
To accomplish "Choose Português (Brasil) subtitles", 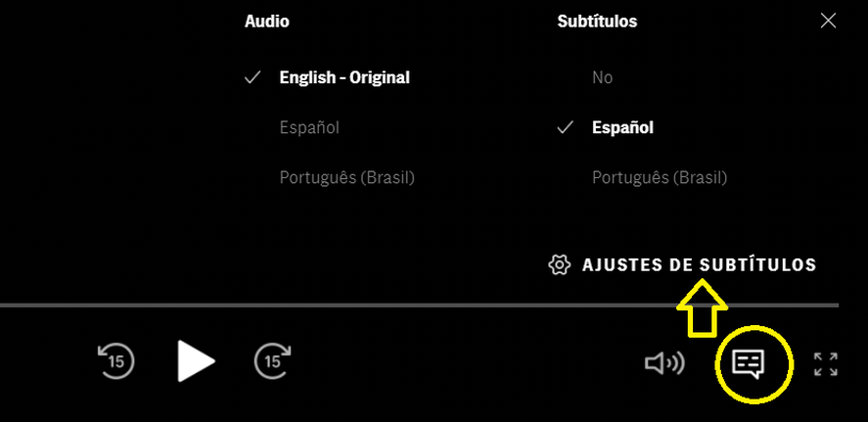I will tap(660, 177).
